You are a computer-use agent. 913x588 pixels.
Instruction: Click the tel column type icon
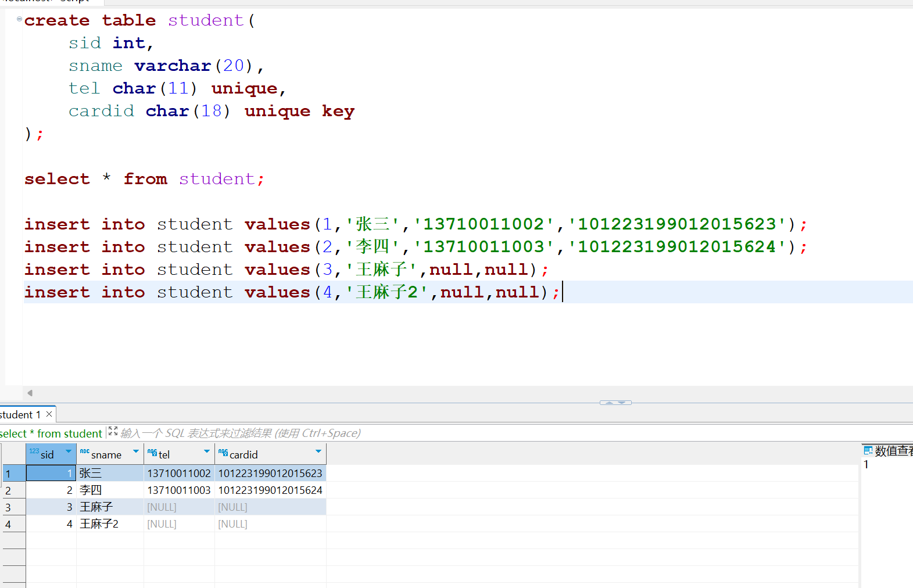click(152, 453)
